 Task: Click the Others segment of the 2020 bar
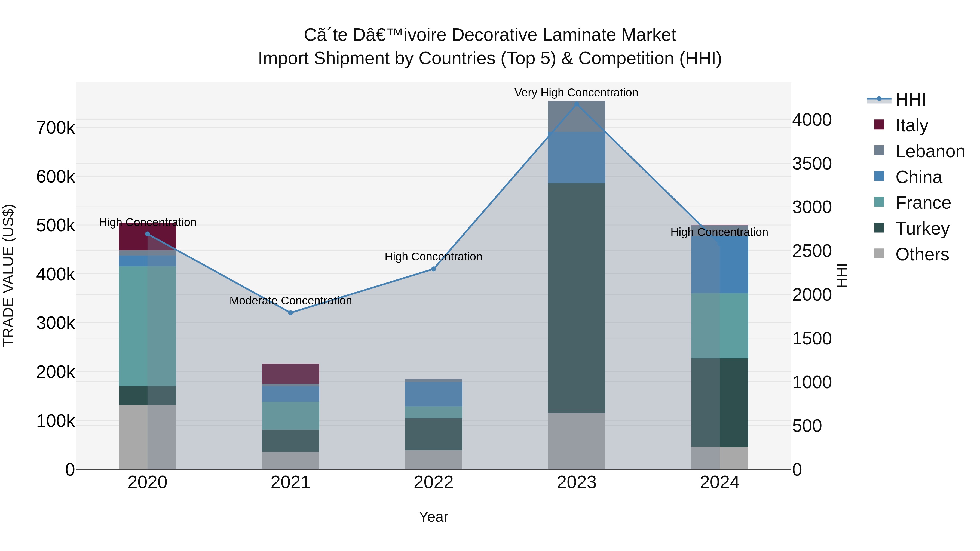click(148, 437)
